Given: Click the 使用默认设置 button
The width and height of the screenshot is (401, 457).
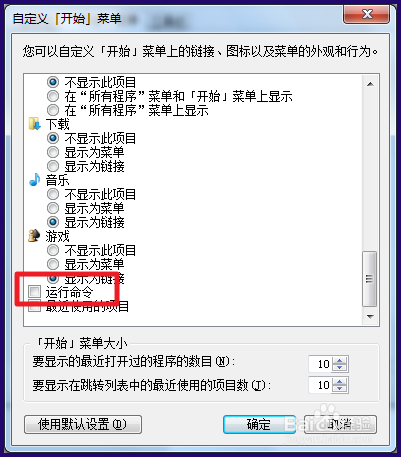Looking at the screenshot, I should click(x=83, y=424).
